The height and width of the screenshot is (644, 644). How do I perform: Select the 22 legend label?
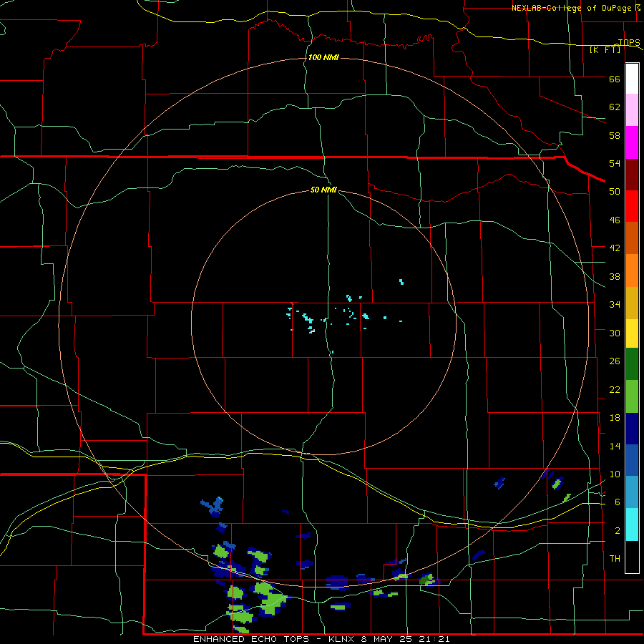pyautogui.click(x=615, y=389)
